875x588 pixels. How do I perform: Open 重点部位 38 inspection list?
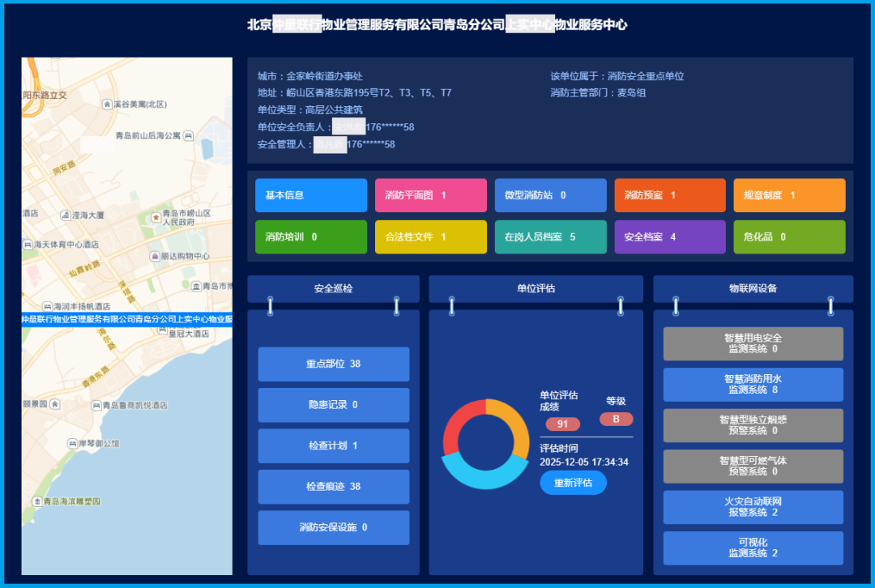pyautogui.click(x=333, y=364)
